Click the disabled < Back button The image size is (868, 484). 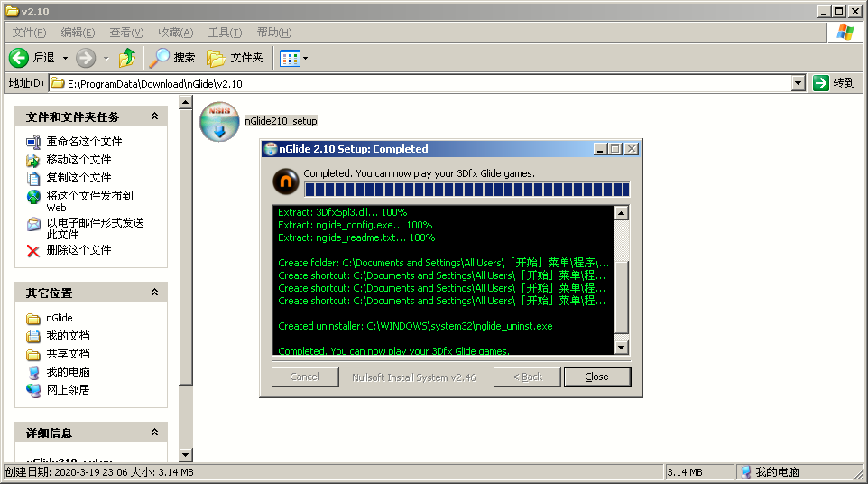tap(527, 377)
